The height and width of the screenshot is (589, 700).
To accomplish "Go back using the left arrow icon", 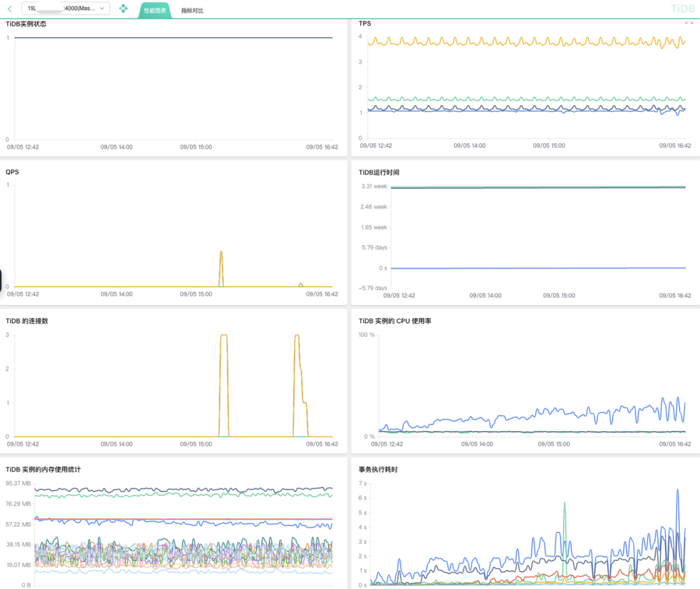I will click(x=10, y=8).
